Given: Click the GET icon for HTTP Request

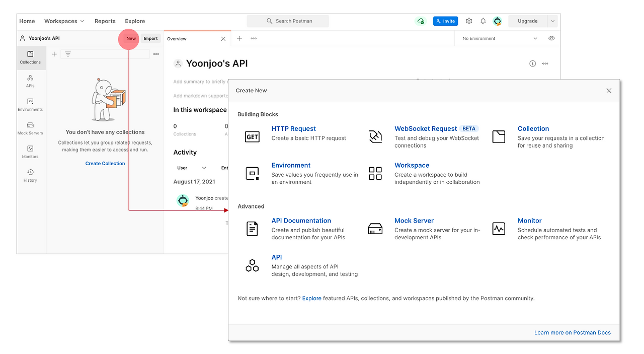Looking at the screenshot, I should pos(252,136).
